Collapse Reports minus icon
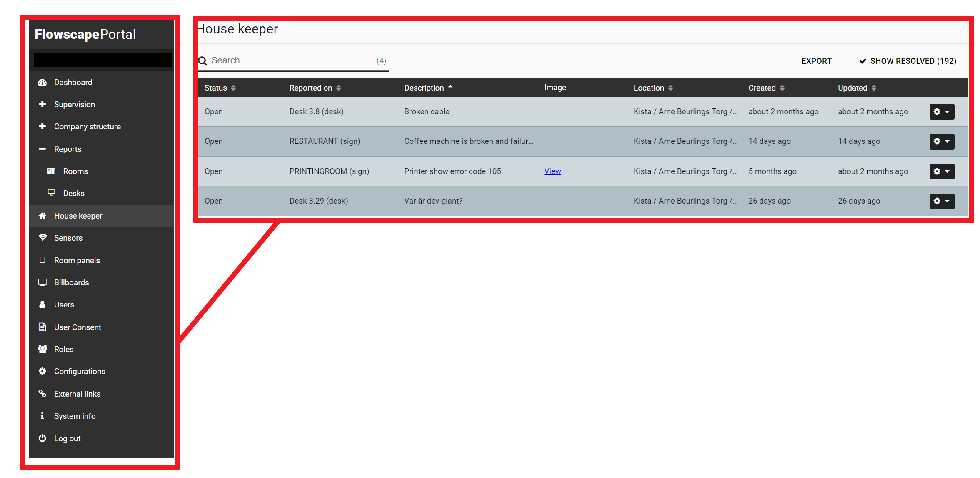 42,149
